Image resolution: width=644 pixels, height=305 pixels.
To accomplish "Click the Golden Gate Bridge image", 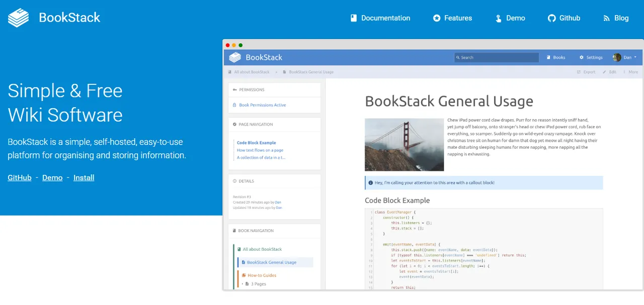I will click(405, 145).
